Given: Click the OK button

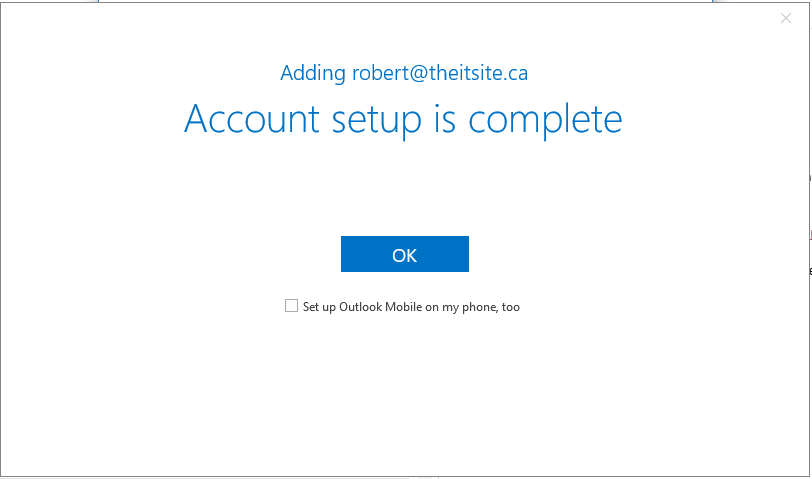Looking at the screenshot, I should click(404, 254).
